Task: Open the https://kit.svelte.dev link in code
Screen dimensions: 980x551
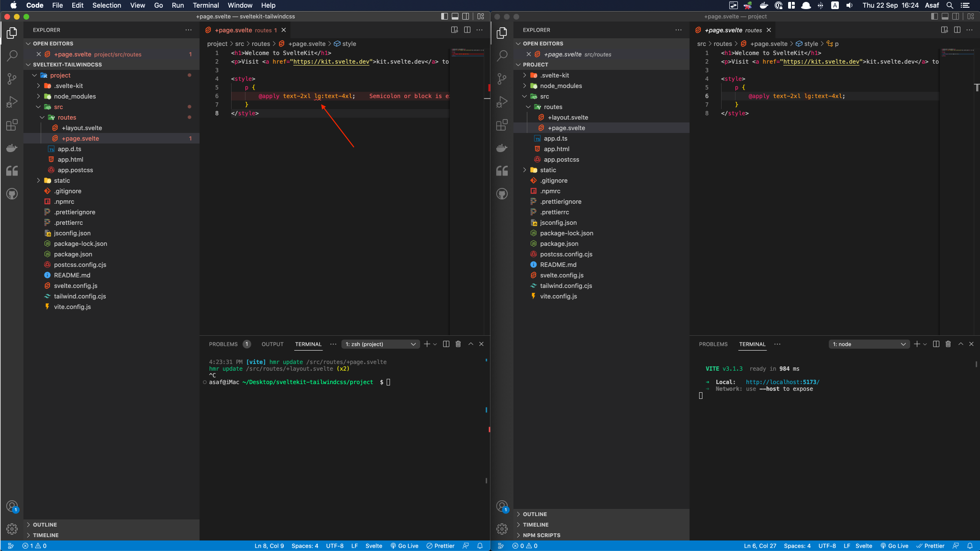Action: pyautogui.click(x=331, y=61)
